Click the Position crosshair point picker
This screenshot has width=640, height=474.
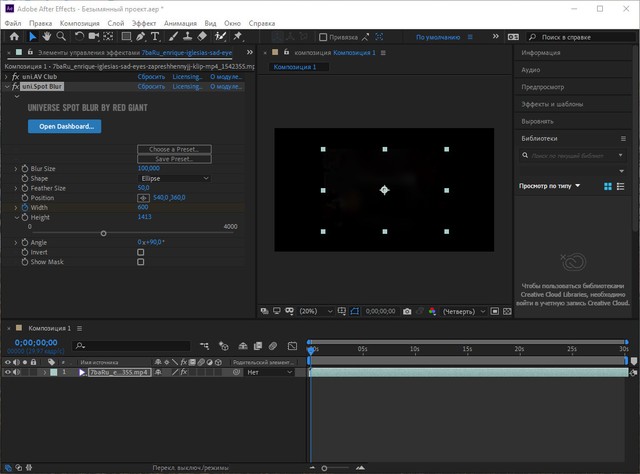tap(143, 198)
